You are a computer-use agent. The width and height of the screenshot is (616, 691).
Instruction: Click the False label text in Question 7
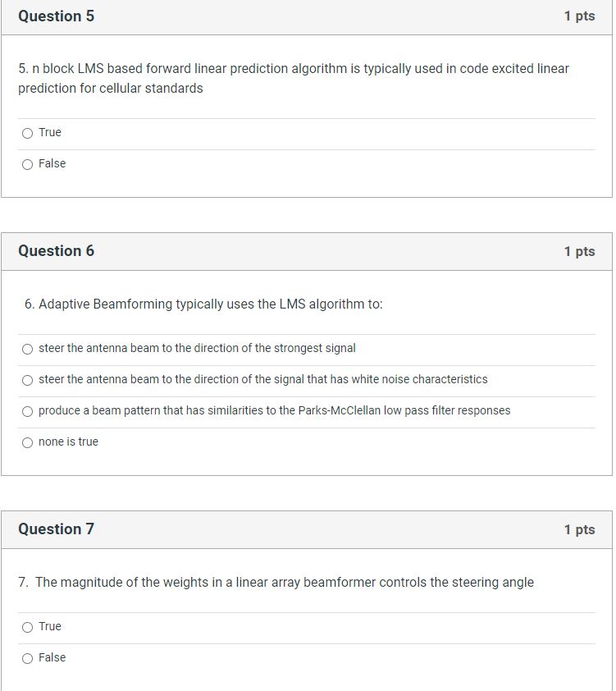[52, 657]
